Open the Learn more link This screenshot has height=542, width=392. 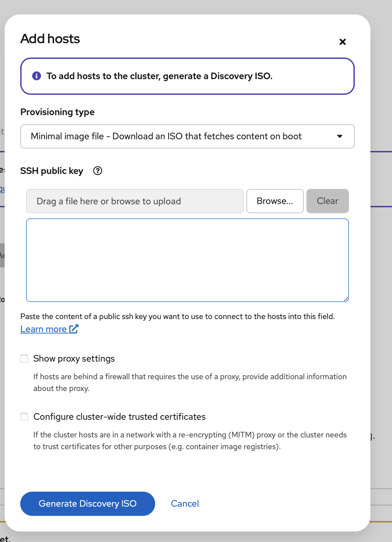pos(43,329)
